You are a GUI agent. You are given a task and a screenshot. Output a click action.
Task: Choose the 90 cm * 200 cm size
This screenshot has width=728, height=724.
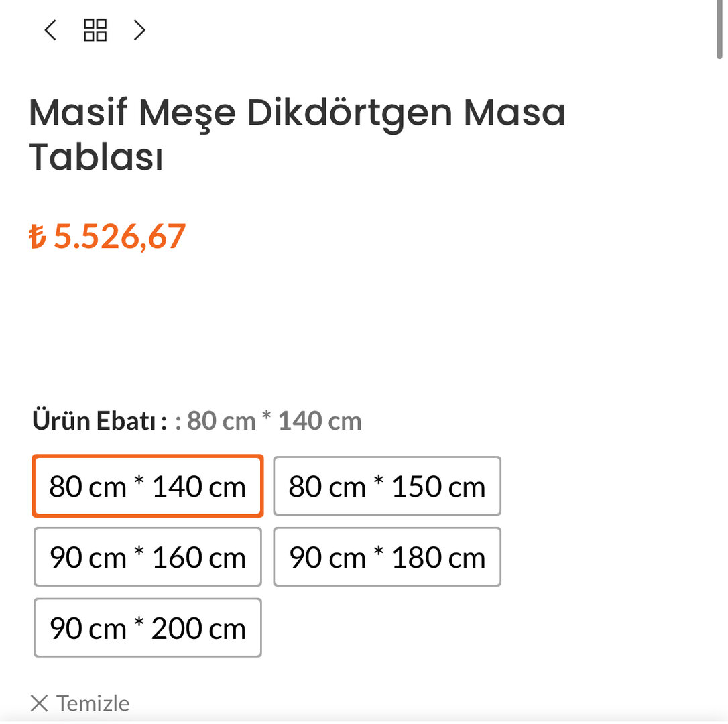[x=147, y=628]
